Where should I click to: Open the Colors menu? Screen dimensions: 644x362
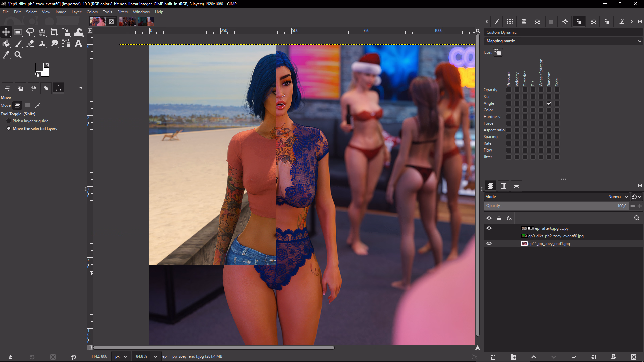coord(92,12)
